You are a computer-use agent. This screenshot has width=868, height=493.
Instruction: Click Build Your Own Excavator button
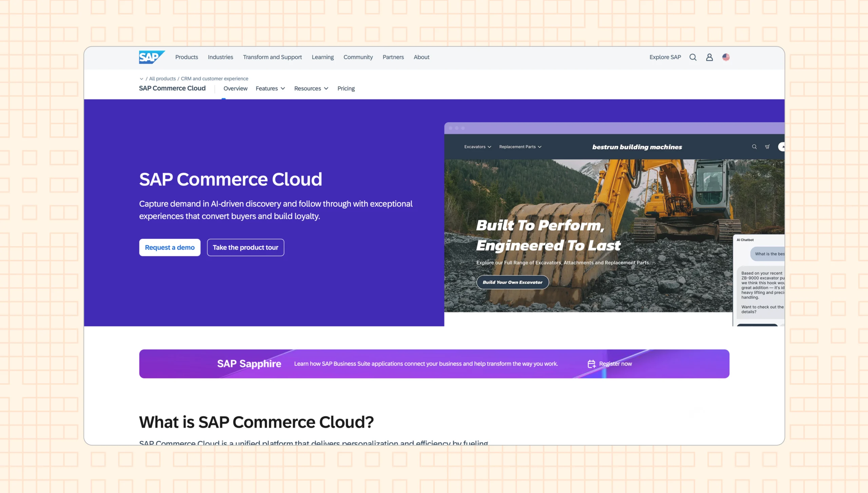[513, 282]
